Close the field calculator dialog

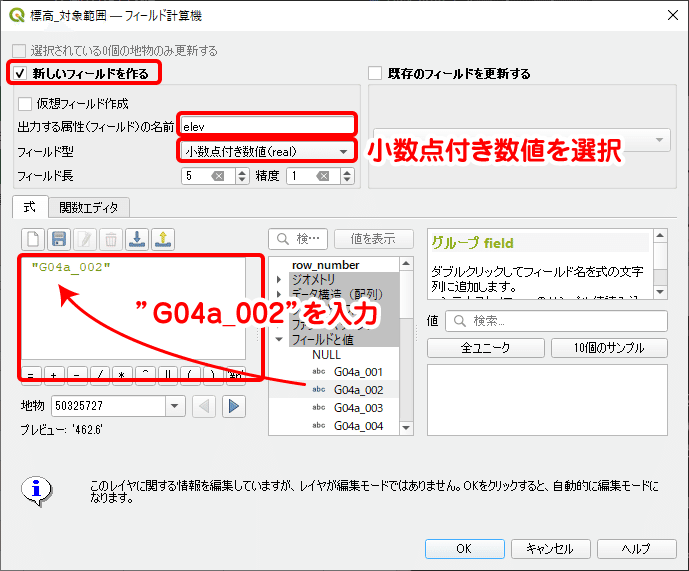coord(672,15)
